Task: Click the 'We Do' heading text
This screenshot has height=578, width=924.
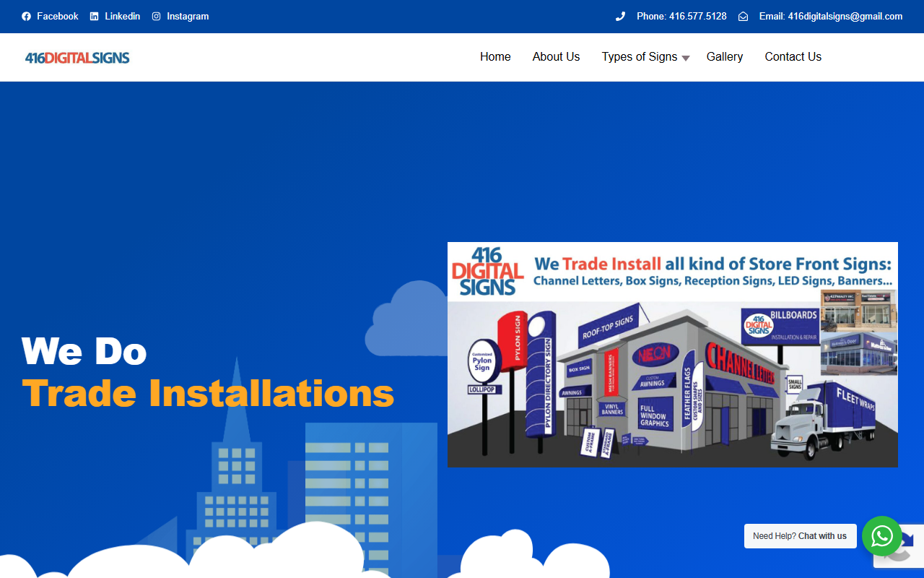Action: pos(84,351)
